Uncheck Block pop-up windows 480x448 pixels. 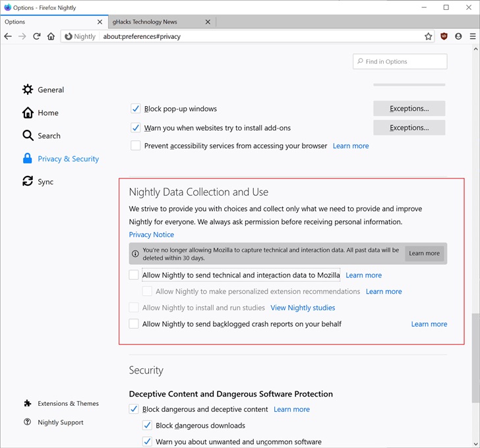click(x=135, y=109)
